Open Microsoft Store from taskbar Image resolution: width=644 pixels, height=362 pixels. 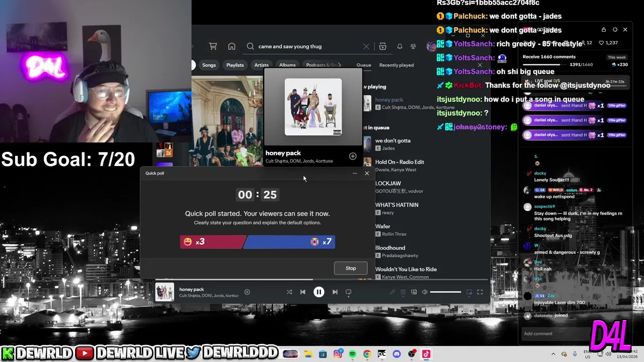pos(323,354)
